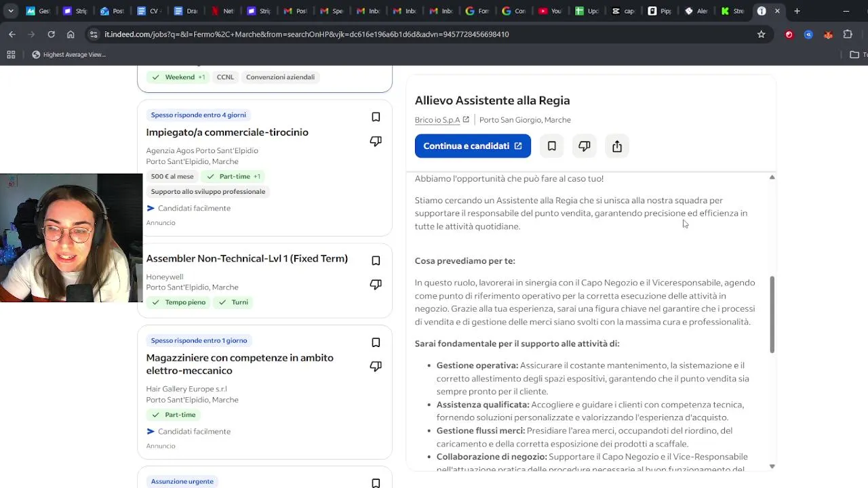Bookmark the Assembler Non-Technical-Lvl 1 job
Viewport: 868px width, 488px height.
(x=376, y=261)
